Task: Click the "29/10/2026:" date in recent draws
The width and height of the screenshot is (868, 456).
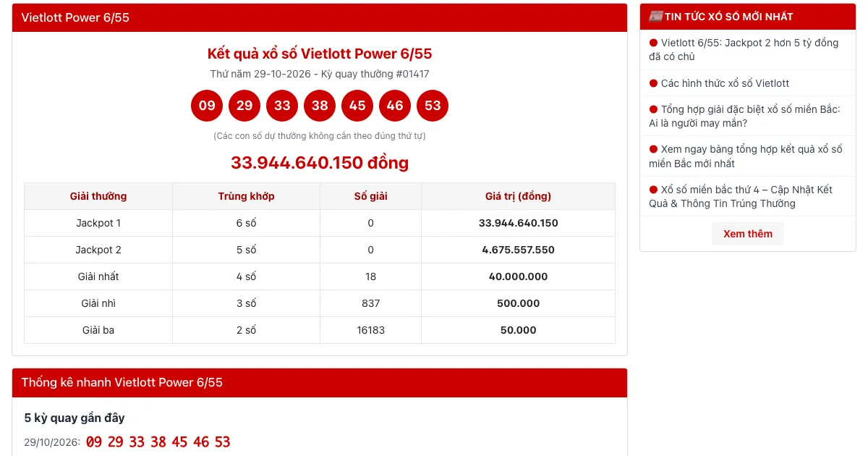Action: [x=52, y=442]
